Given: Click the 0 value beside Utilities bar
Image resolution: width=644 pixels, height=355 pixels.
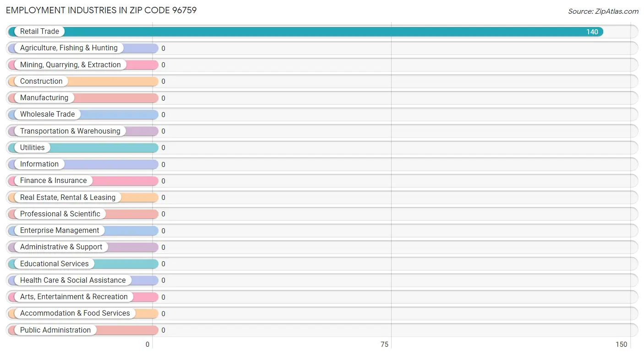Looking at the screenshot, I should click(163, 148).
